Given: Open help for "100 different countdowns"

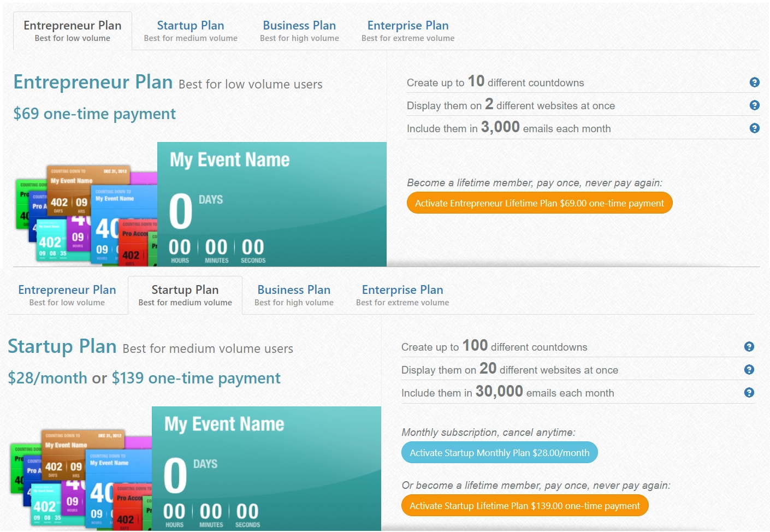Looking at the screenshot, I should (x=749, y=346).
